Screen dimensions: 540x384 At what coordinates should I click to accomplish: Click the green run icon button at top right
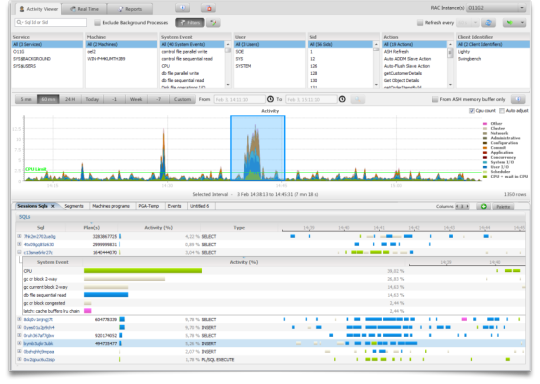[x=510, y=23]
